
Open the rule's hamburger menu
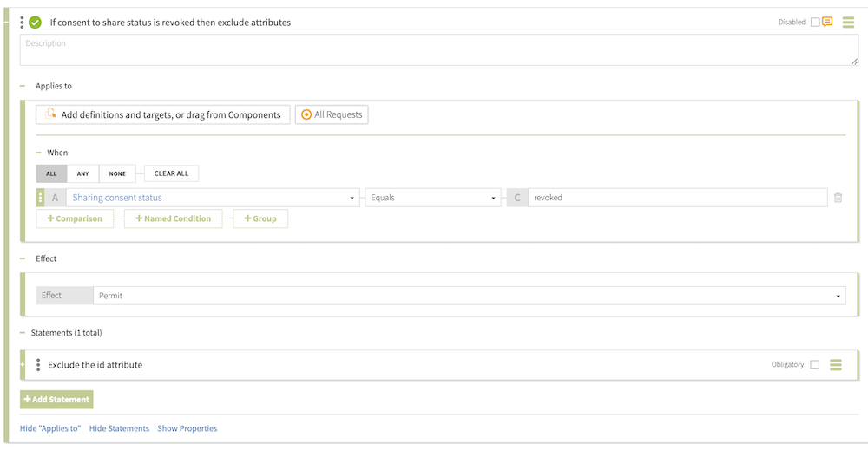point(848,23)
